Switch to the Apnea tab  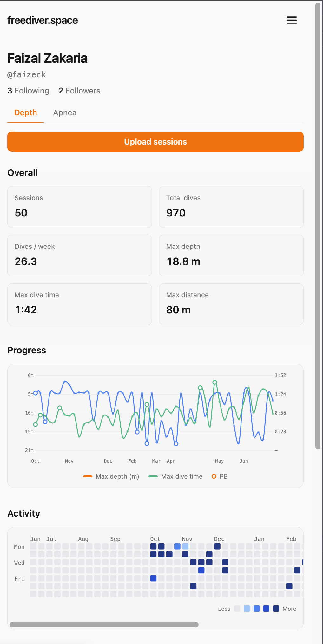(65, 113)
